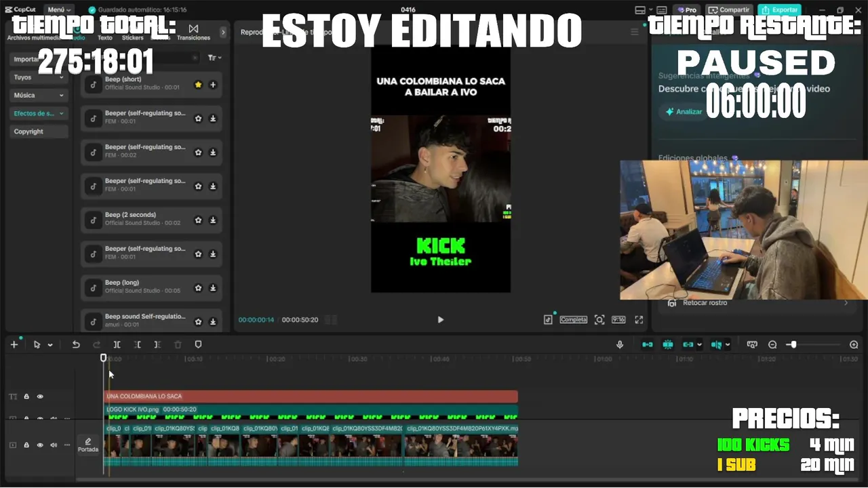Select the UNA COLOMBIANA LO SACA text clip

(311, 396)
